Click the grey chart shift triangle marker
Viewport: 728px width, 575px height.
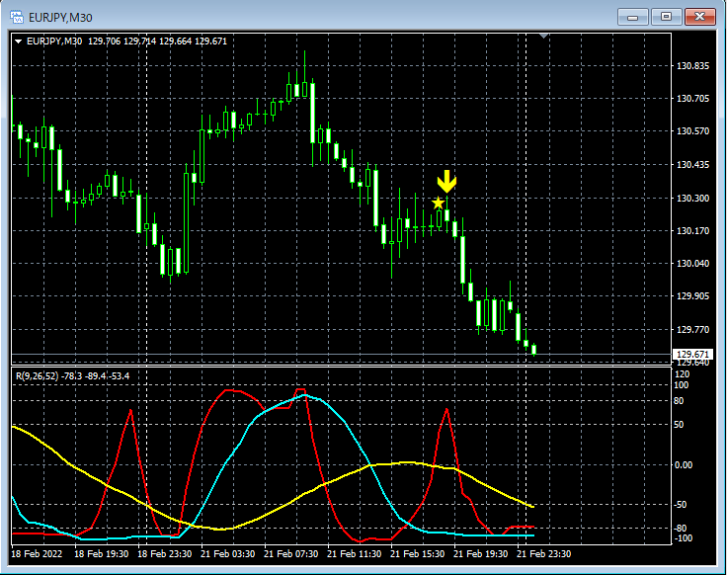(543, 36)
